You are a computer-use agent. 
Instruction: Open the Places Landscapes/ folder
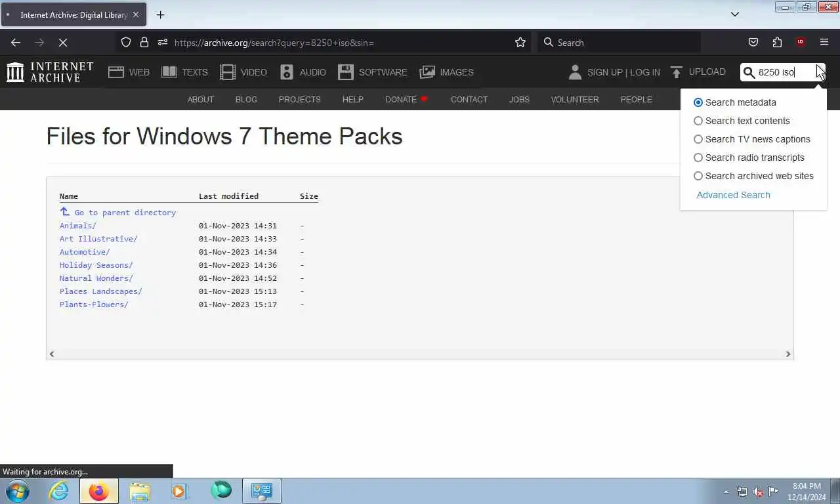[x=101, y=291]
